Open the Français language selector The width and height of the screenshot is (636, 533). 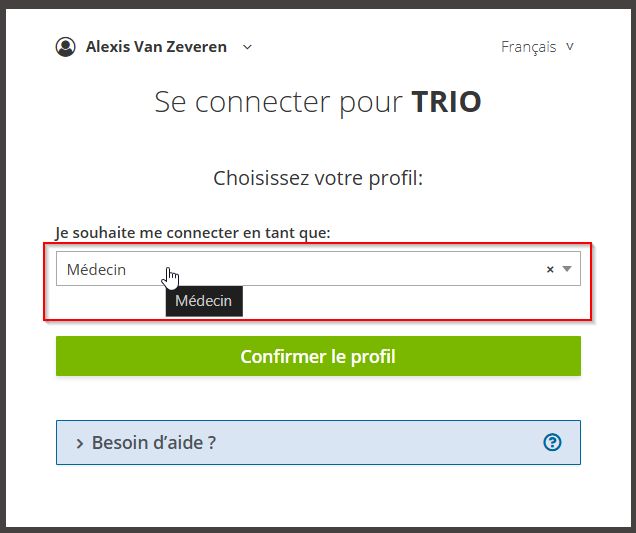(537, 47)
